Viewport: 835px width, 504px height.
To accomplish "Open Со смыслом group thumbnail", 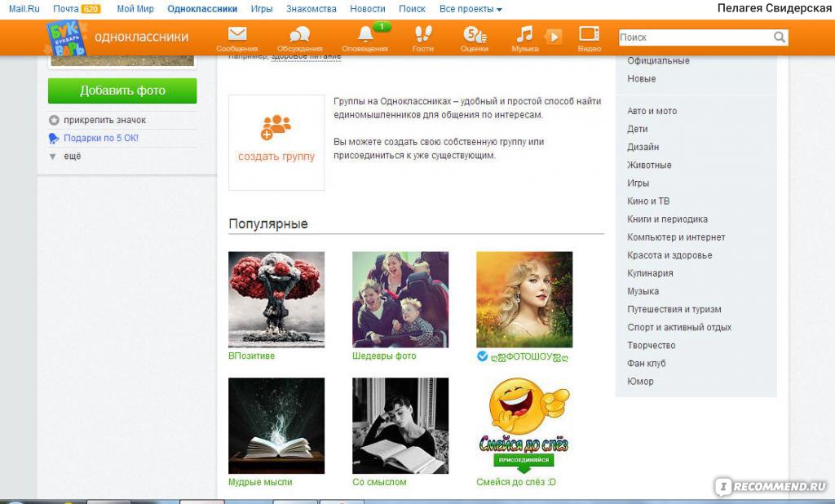I will click(x=400, y=426).
